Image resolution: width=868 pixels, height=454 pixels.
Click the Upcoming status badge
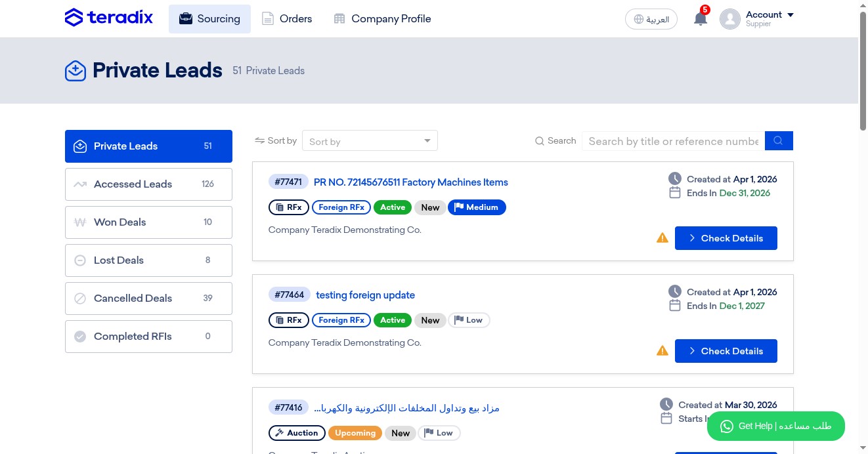(x=355, y=433)
